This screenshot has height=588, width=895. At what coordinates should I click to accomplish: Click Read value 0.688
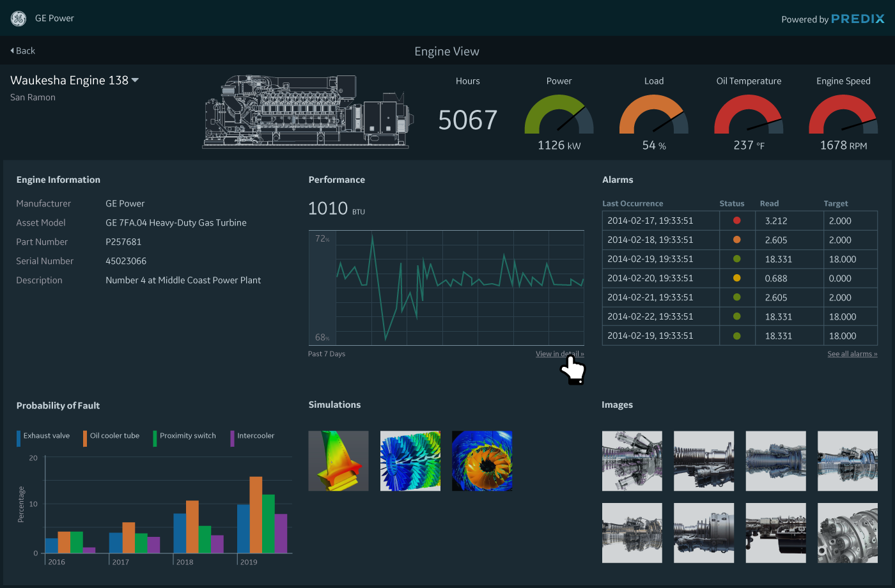[776, 278]
